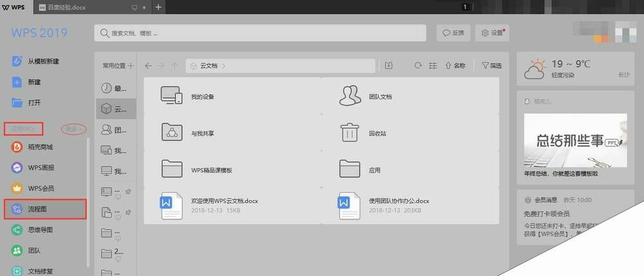Screen dimensions: 644x276
Task: Select the cloud documents cube icon
Action: (x=106, y=109)
